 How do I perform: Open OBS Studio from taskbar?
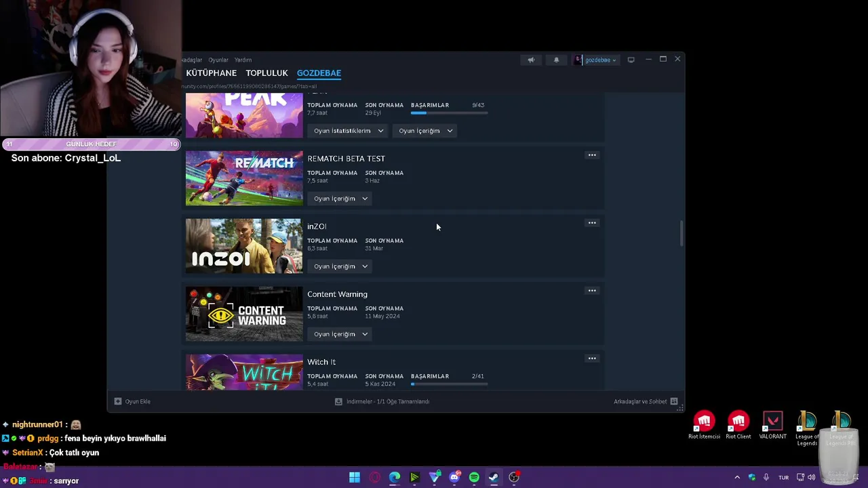[x=514, y=477]
